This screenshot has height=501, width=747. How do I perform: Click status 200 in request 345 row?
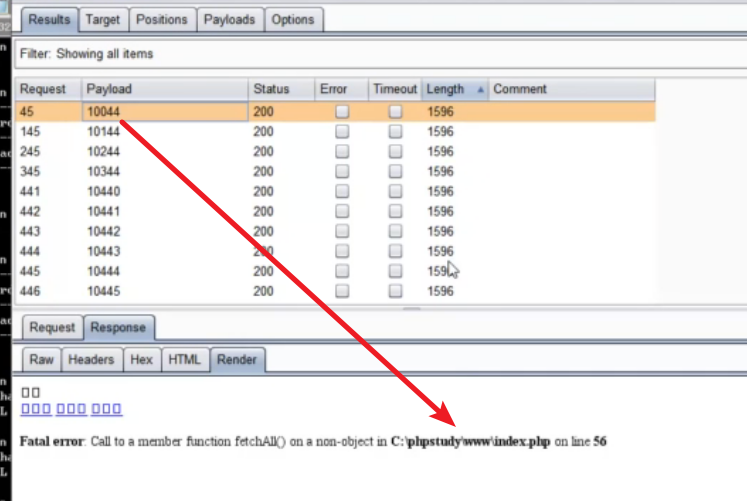pyautogui.click(x=263, y=171)
